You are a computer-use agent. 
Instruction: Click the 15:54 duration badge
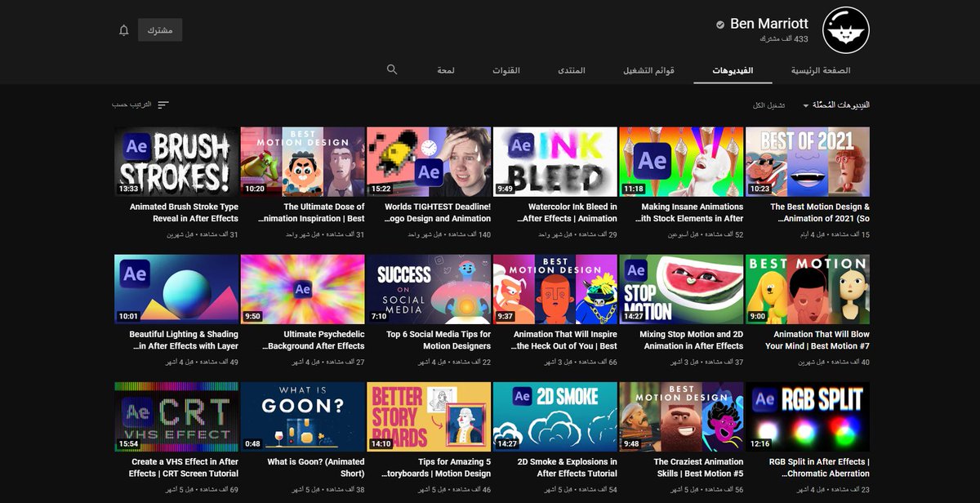[x=128, y=443]
